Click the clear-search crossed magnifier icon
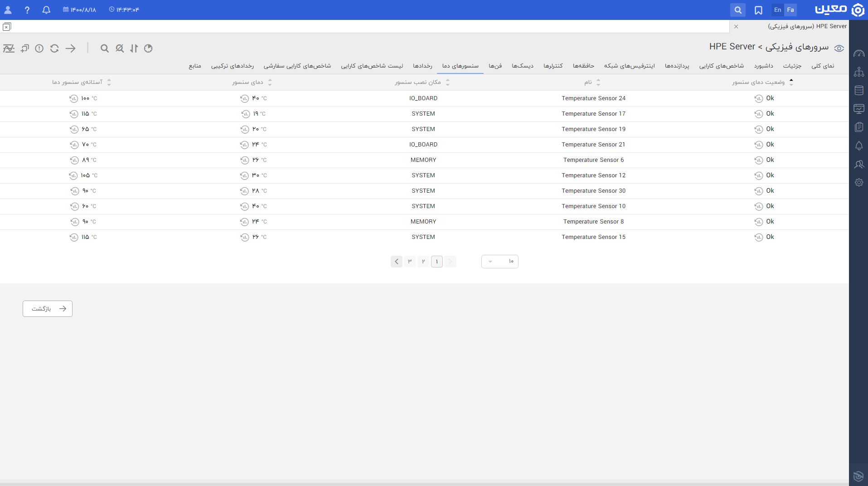The image size is (868, 486). pyautogui.click(x=120, y=49)
